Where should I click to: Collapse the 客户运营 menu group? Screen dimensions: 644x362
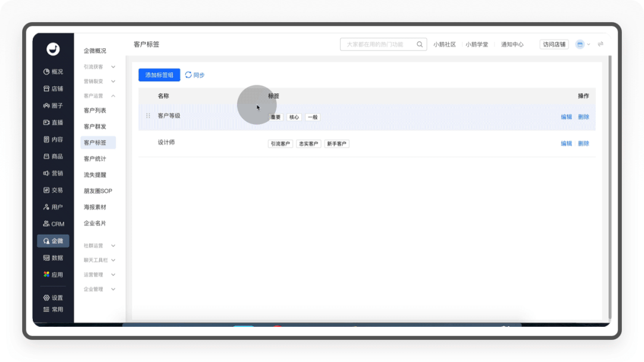click(100, 95)
